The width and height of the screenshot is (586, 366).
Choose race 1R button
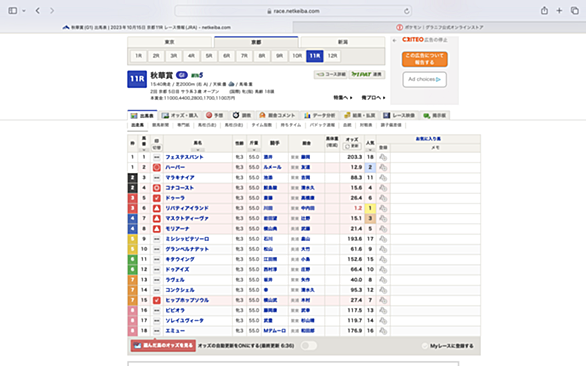[x=138, y=56]
